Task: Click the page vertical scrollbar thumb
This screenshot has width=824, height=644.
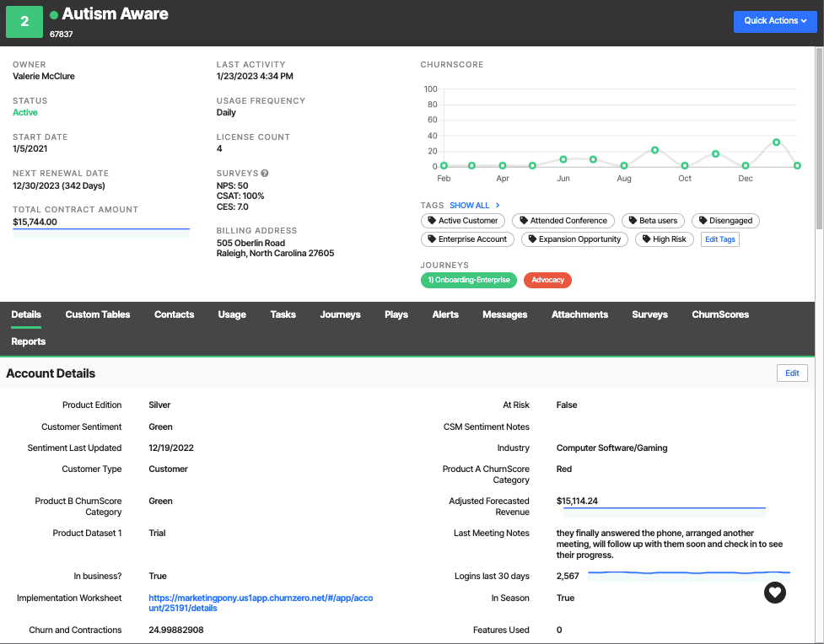Action: pyautogui.click(x=819, y=139)
